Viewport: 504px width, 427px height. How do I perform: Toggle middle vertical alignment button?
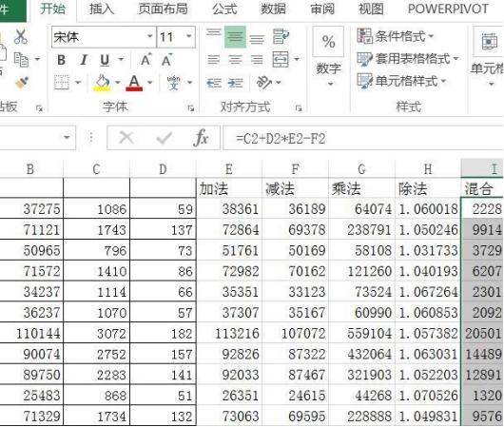(235, 37)
